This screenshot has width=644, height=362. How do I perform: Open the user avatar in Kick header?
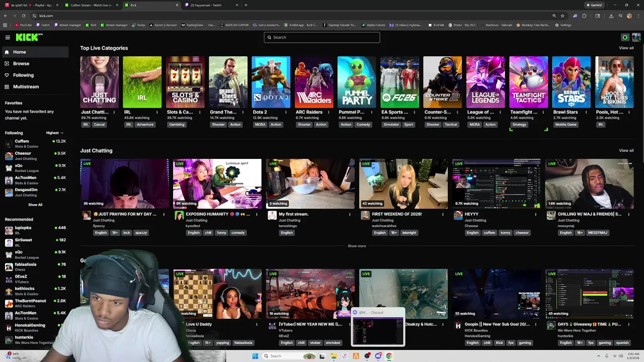point(636,37)
